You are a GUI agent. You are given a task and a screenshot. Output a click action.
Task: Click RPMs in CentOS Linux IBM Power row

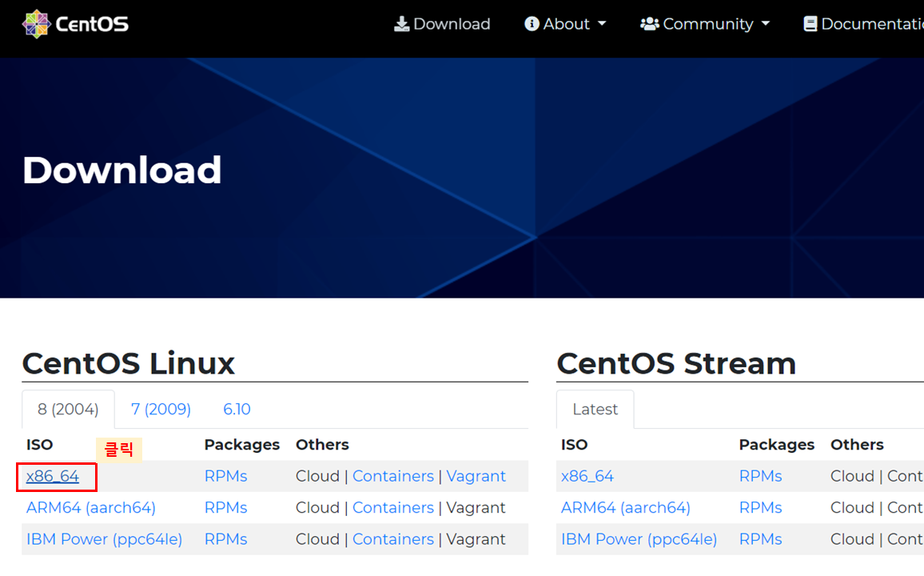coord(225,539)
